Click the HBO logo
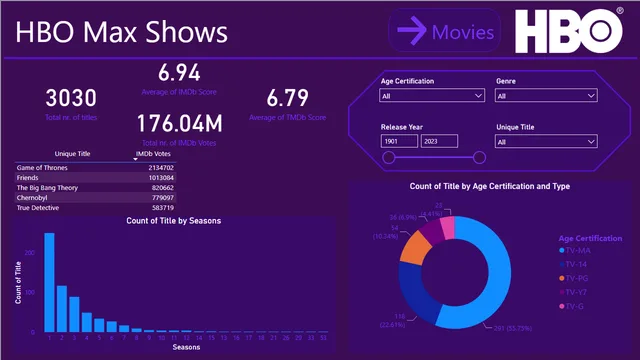Screen dimensions: 640x360 pyautogui.click(x=569, y=31)
